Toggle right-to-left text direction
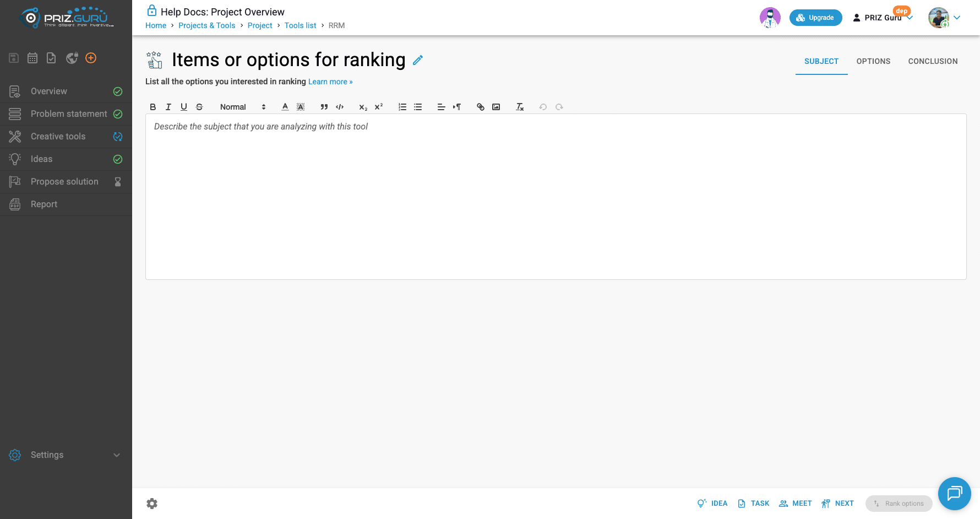This screenshot has height=519, width=980. [x=457, y=107]
